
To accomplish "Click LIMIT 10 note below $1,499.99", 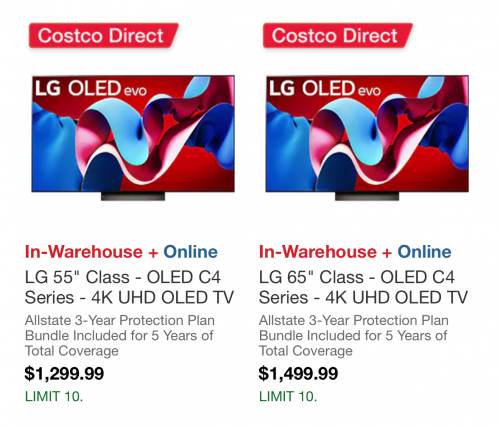I will click(288, 396).
